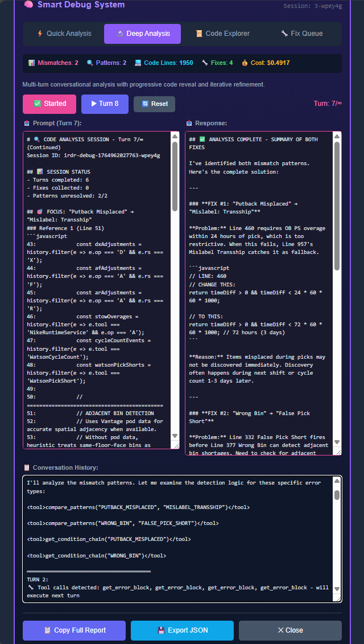Click the ANALYSIS COMPLETE heading in Response
Image resolution: width=364 pixels, height=644 pixels.
tap(253, 143)
